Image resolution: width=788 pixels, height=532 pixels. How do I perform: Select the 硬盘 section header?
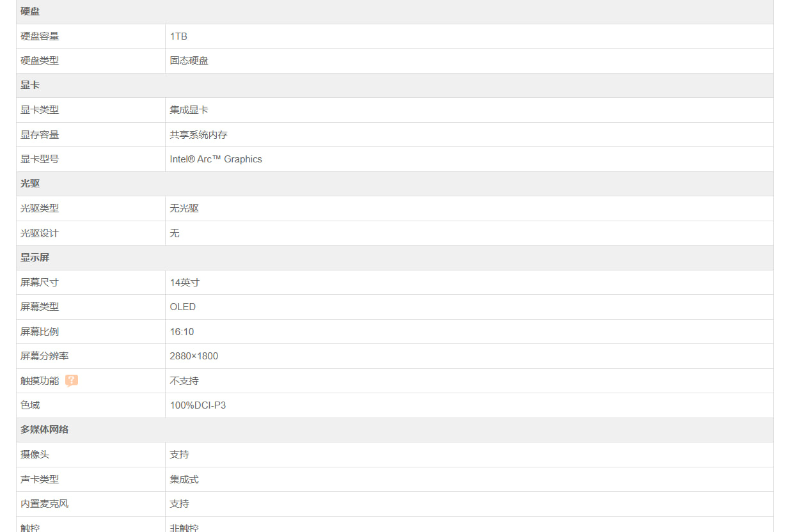(x=30, y=12)
